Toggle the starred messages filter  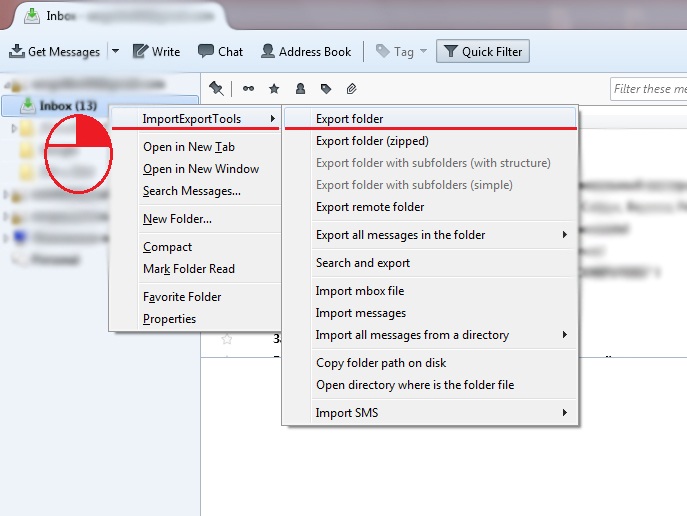274,89
